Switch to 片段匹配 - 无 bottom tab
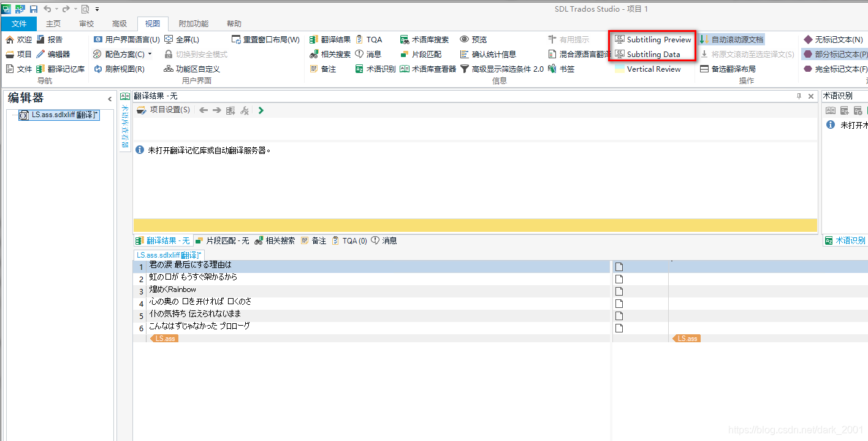Image resolution: width=868 pixels, height=441 pixels. point(222,241)
